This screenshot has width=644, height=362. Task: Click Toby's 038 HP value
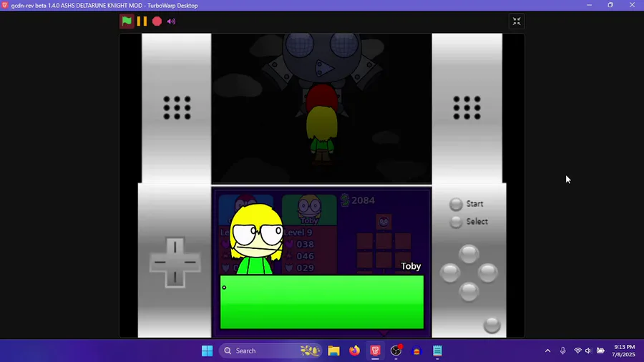(305, 244)
